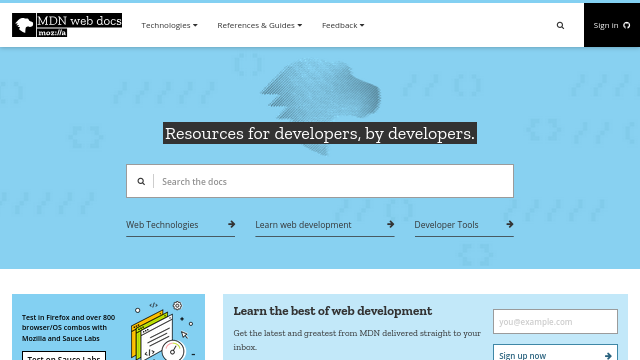Screen dimensions: 640x360
Task: Click the magnifier icon inside docs search box
Action: point(141,181)
